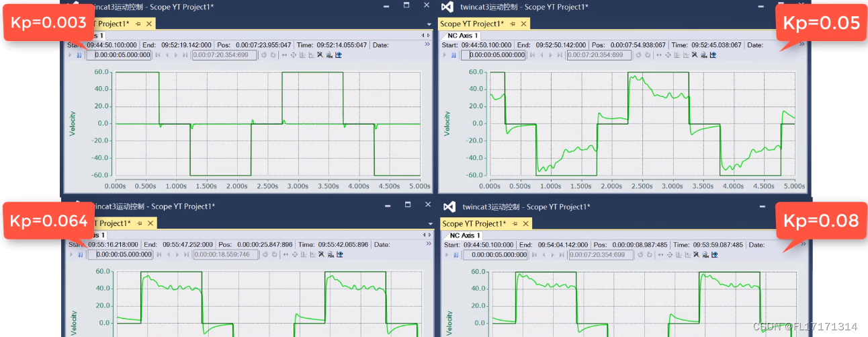Click the export chart icon in bottom-right window
The height and width of the screenshot is (337, 868).
pyautogui.click(x=714, y=254)
